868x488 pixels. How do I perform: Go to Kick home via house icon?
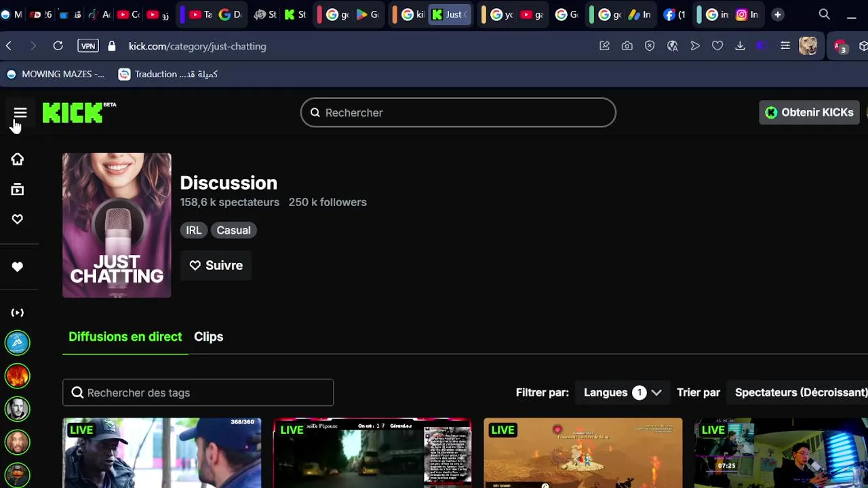(17, 159)
